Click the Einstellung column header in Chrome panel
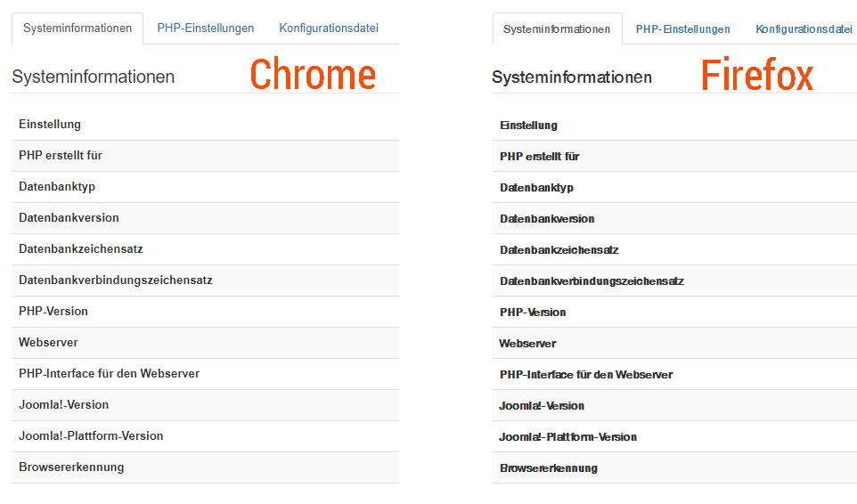This screenshot has height=504, width=857. (x=50, y=125)
